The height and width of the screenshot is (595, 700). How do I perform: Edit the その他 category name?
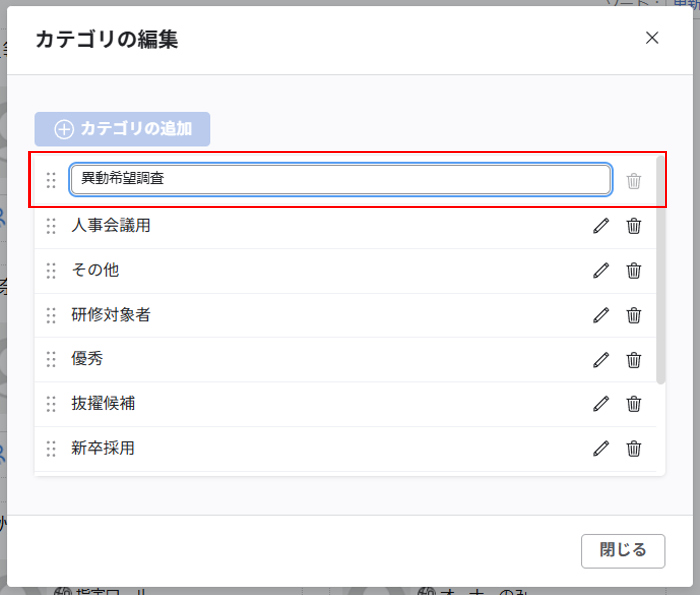pyautogui.click(x=601, y=270)
